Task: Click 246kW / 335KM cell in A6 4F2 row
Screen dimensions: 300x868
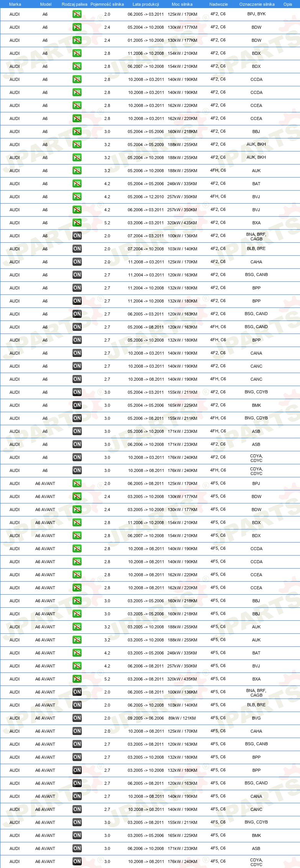Action: (182, 184)
